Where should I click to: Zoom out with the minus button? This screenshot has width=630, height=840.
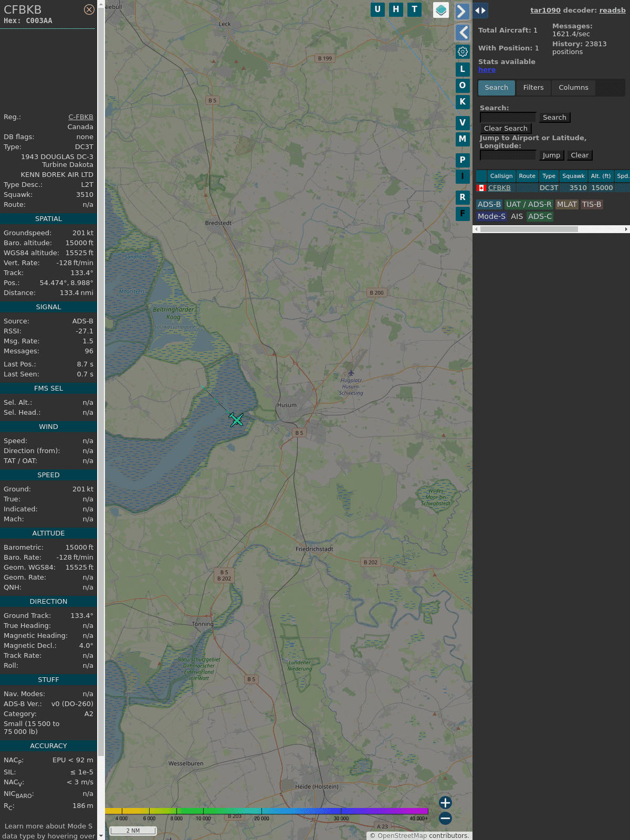445,818
